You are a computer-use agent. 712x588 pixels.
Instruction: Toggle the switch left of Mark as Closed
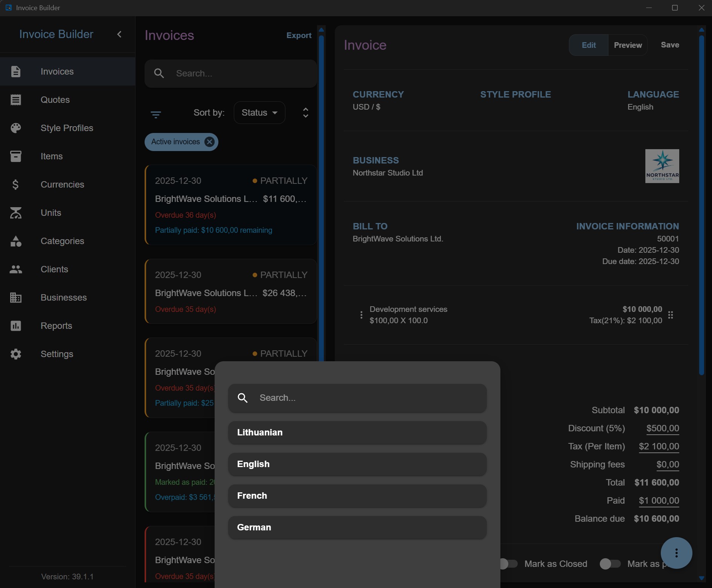tap(508, 564)
